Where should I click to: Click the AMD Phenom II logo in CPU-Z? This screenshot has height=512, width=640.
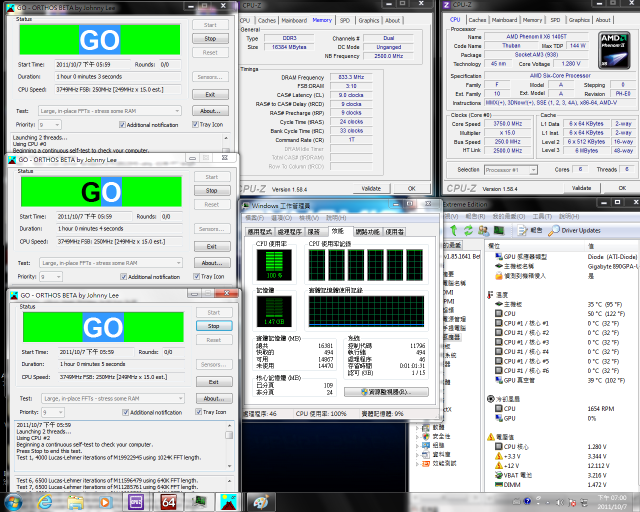pos(614,51)
